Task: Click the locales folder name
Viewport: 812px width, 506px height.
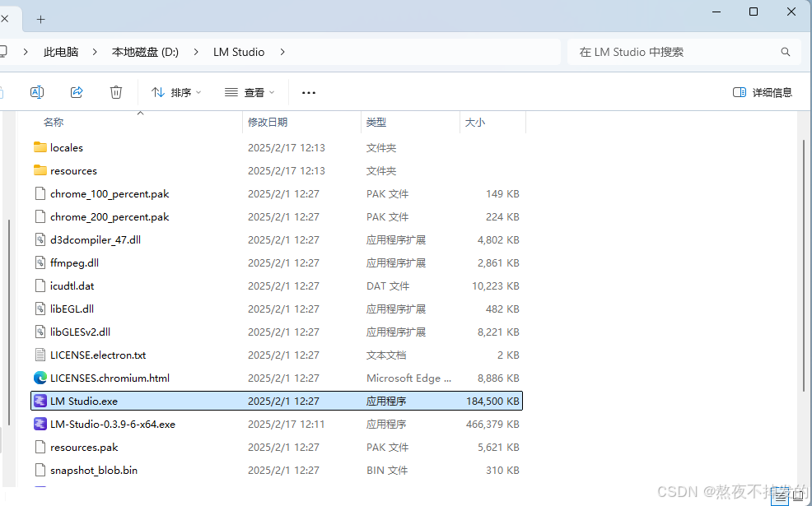Action: (x=66, y=148)
